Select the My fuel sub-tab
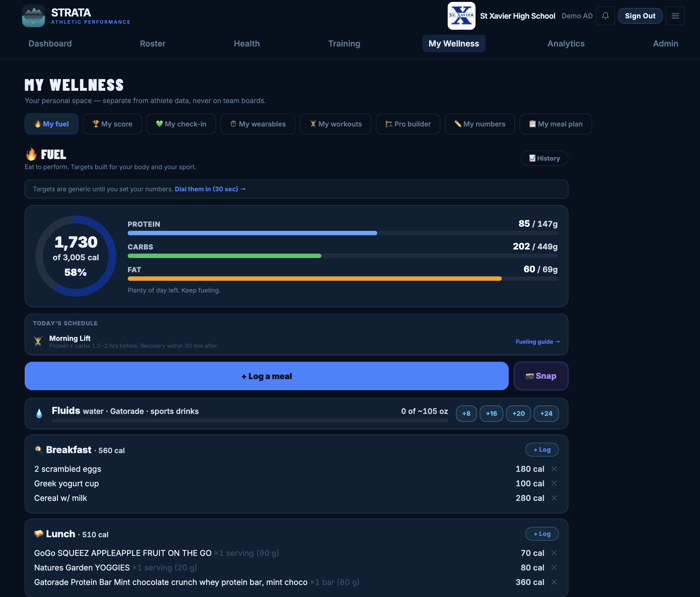Screen dimensions: 700x597 51,124
